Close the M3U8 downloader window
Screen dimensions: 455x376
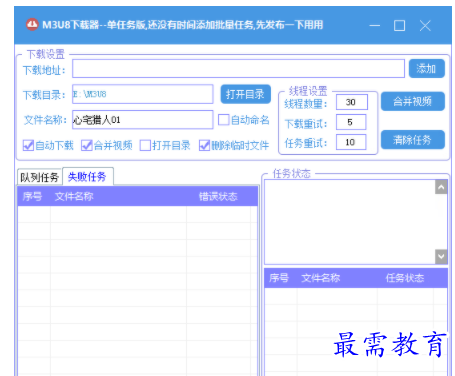425,25
